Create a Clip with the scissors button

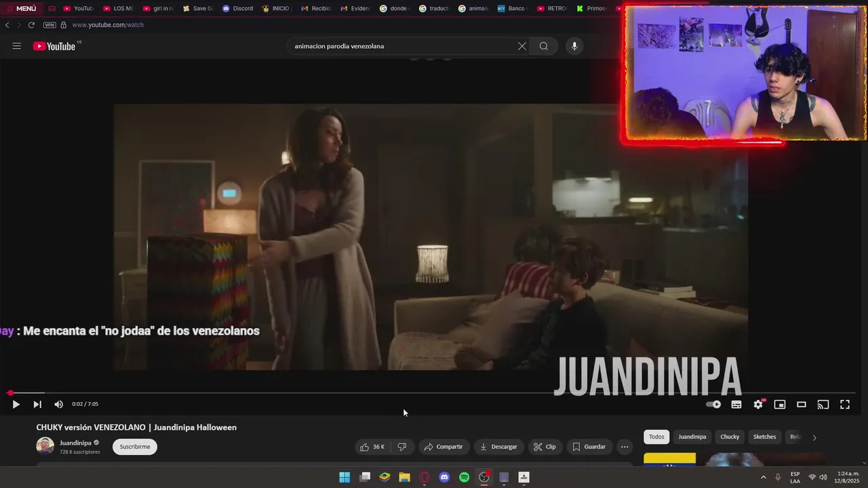(545, 447)
